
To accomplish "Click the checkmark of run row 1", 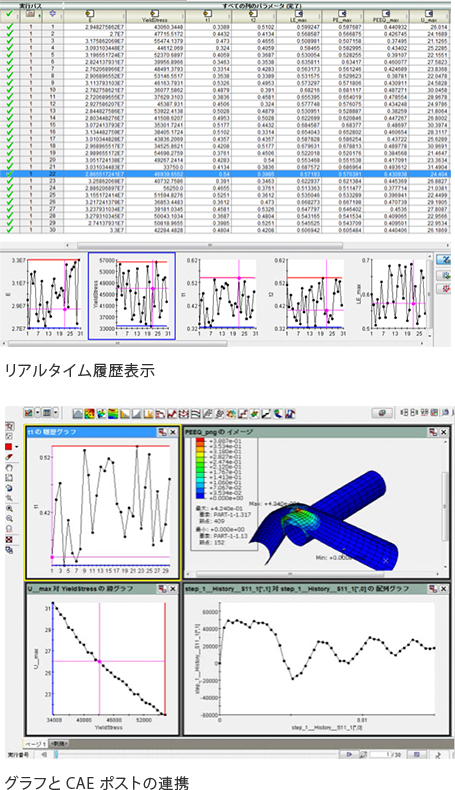I will click(x=10, y=26).
